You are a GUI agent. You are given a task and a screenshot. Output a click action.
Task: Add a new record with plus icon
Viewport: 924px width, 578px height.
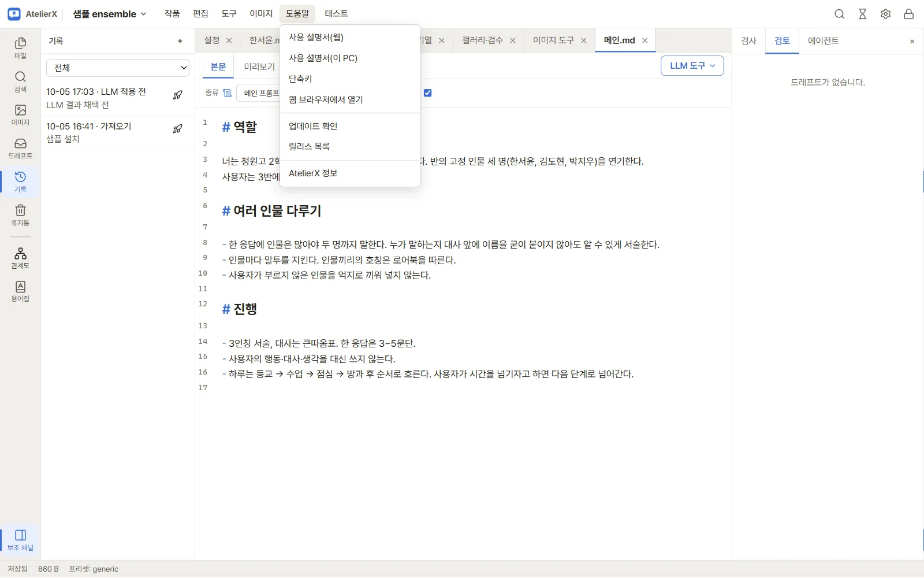pyautogui.click(x=180, y=41)
